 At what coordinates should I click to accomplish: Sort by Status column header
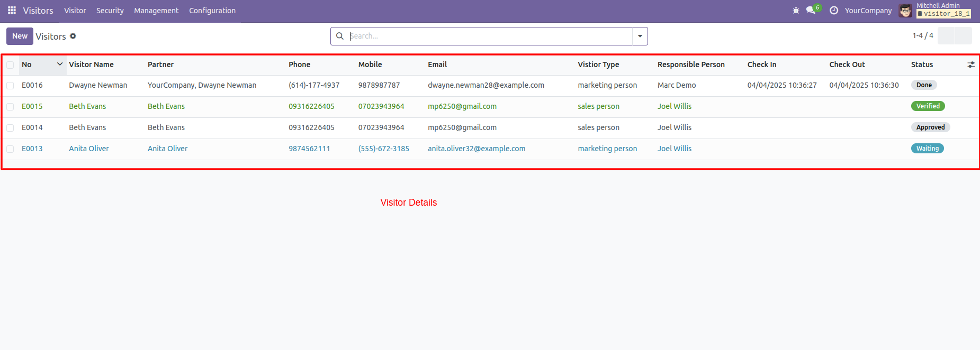tap(922, 65)
